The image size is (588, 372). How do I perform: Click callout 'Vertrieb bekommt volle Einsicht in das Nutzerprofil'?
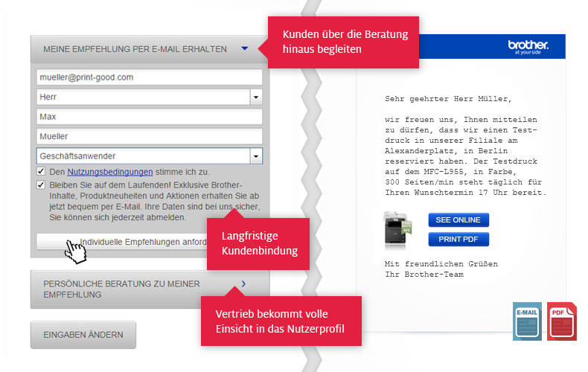[281, 321]
